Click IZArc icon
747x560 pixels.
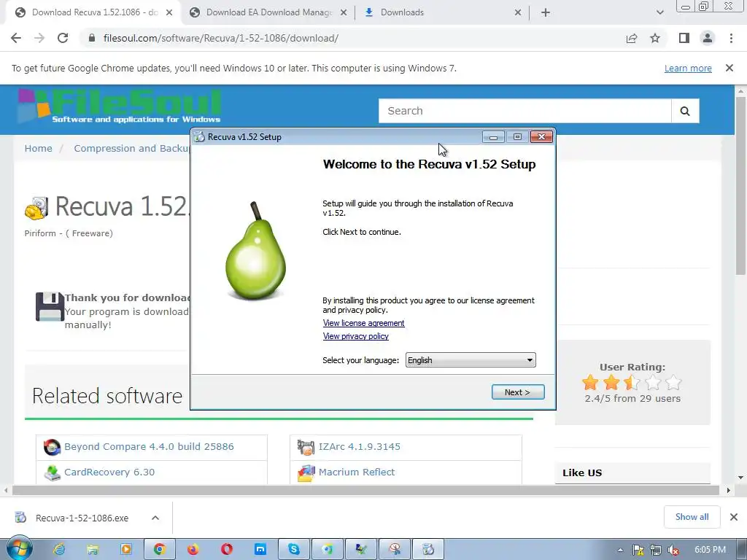point(306,447)
